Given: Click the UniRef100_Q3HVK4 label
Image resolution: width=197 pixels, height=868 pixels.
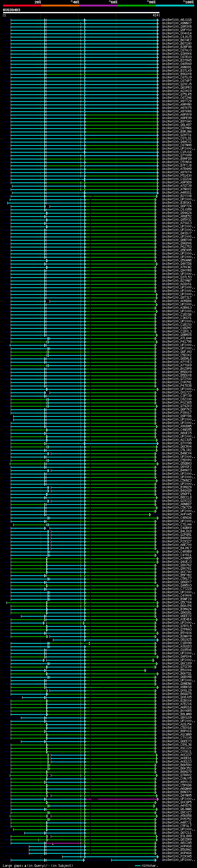Looking at the screenshot, I should [x=177, y=54].
